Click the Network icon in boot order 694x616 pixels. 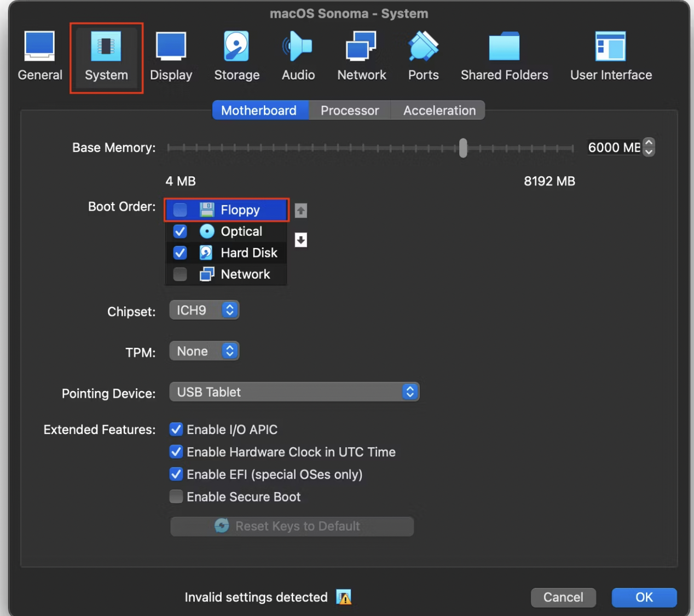coord(207,274)
